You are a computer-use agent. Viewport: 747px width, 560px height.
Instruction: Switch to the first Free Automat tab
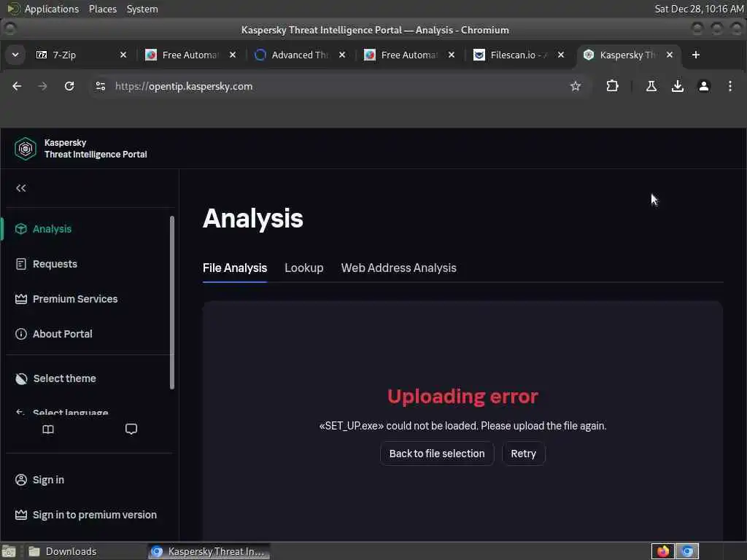(x=190, y=55)
